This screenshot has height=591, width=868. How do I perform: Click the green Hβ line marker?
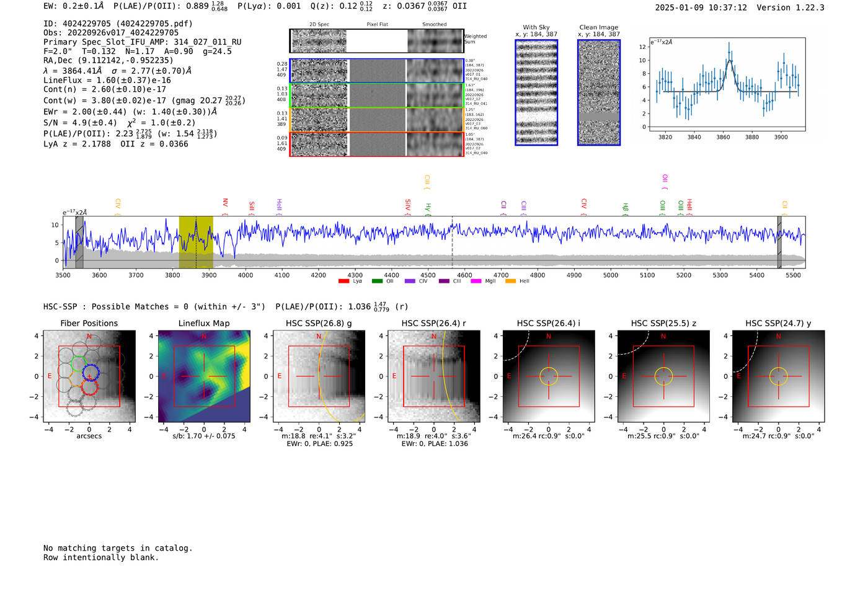tap(626, 209)
